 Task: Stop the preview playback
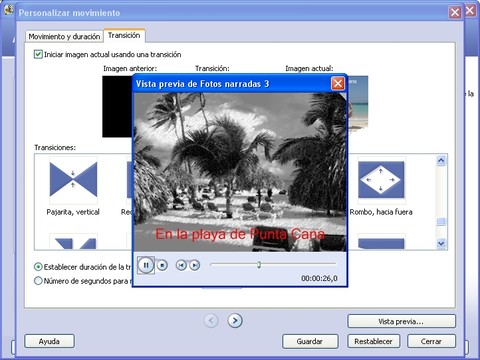[162, 265]
